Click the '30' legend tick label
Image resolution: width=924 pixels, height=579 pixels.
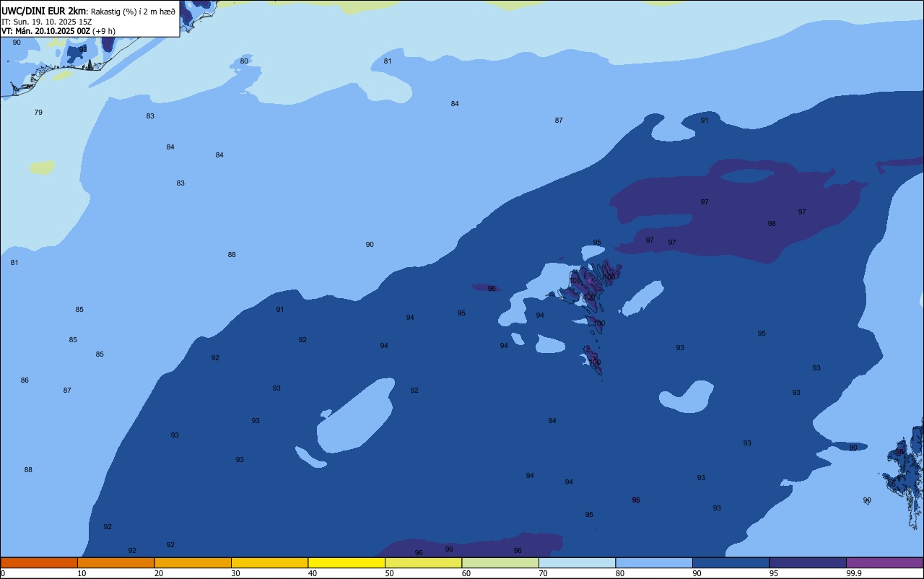pos(235,573)
